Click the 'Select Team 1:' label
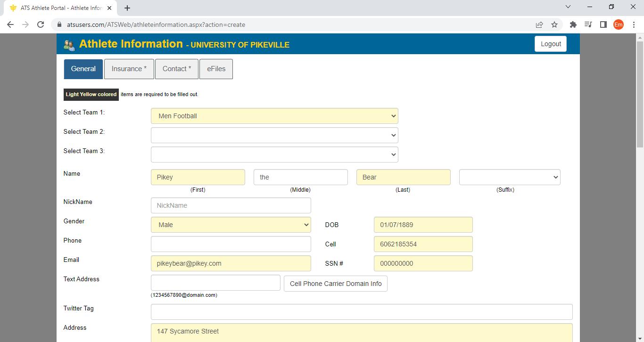Screen dimensions: 644x342 tap(84, 112)
